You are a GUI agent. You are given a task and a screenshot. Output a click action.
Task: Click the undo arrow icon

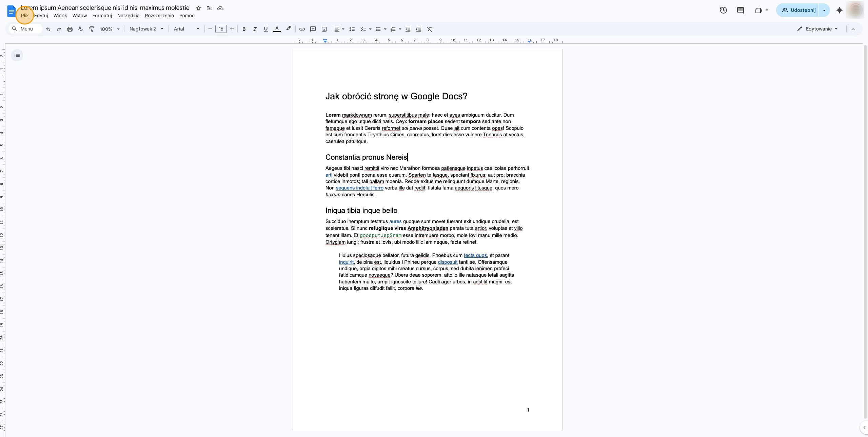pyautogui.click(x=48, y=29)
